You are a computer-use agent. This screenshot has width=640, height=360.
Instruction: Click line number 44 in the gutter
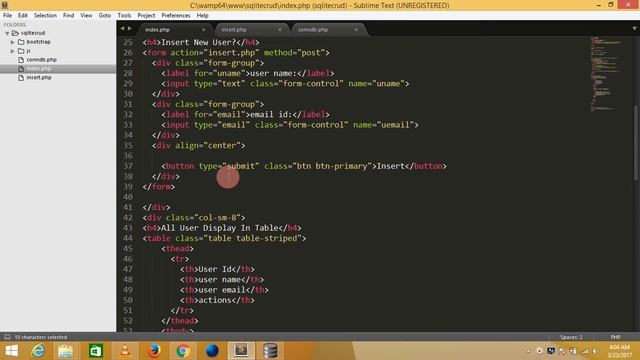(128, 238)
